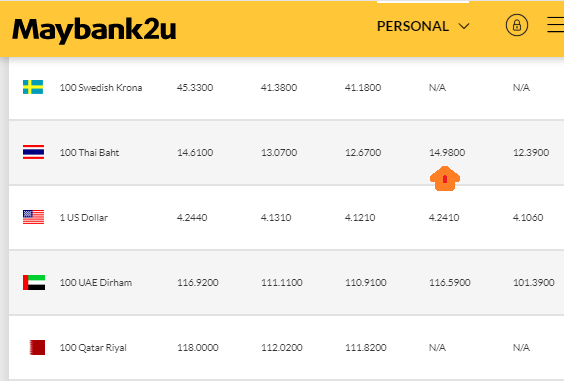564x381 pixels.
Task: Click the Thailand flag icon
Action: [x=33, y=152]
